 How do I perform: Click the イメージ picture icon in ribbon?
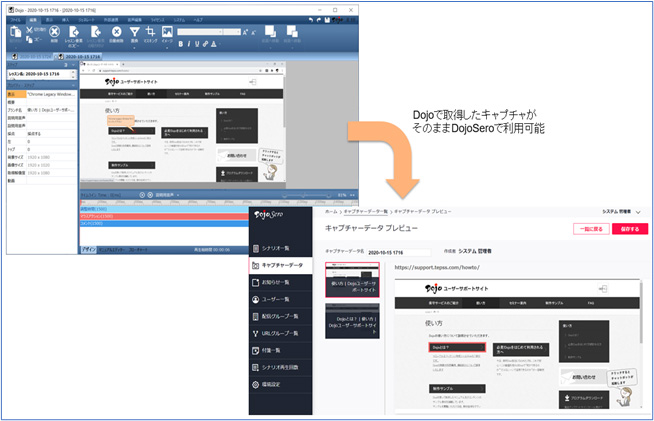(x=167, y=32)
